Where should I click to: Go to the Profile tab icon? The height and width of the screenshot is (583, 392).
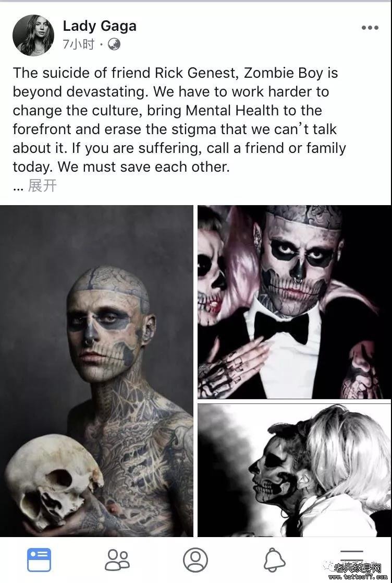point(195,560)
